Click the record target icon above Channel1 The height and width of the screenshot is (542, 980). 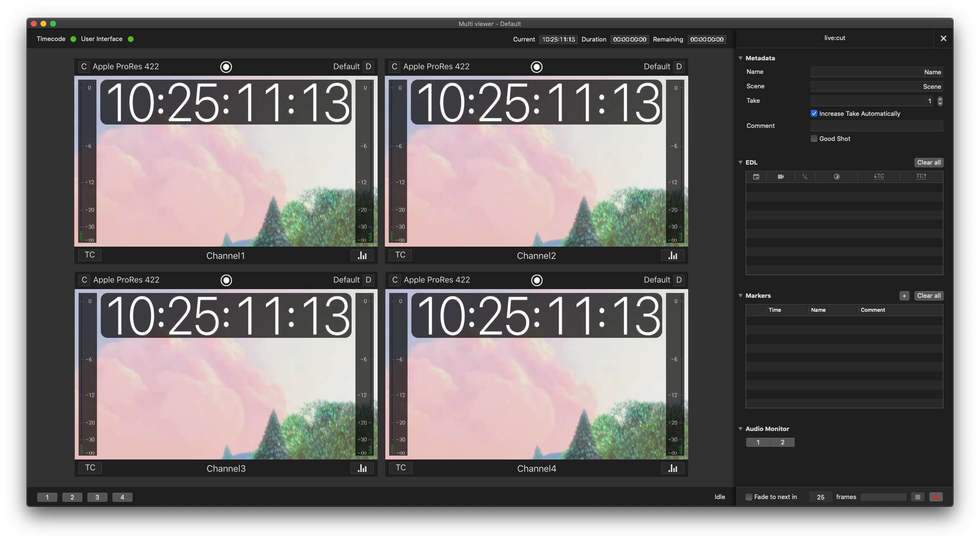coord(226,67)
